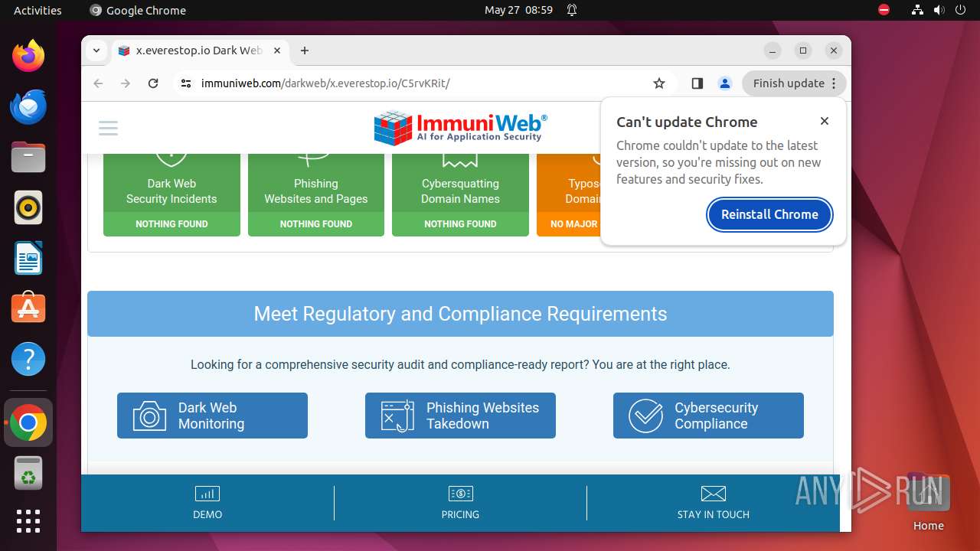980x551 pixels.
Task: Go back to previous page
Action: [x=98, y=83]
